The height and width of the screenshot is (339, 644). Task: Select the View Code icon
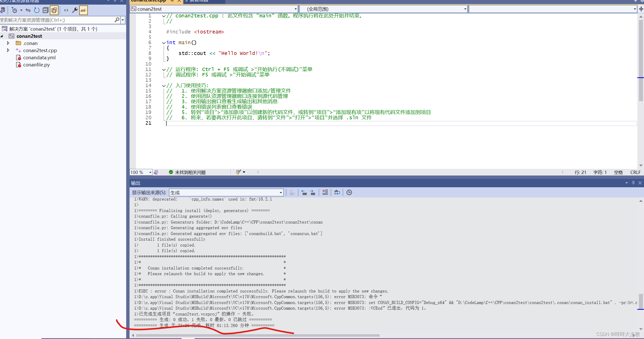(x=66, y=10)
